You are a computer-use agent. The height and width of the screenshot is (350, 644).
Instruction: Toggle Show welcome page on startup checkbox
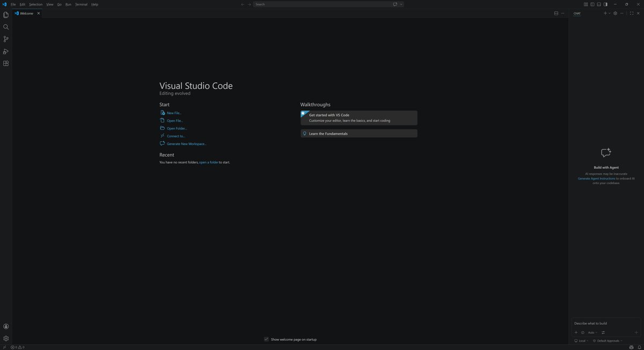coord(266,339)
